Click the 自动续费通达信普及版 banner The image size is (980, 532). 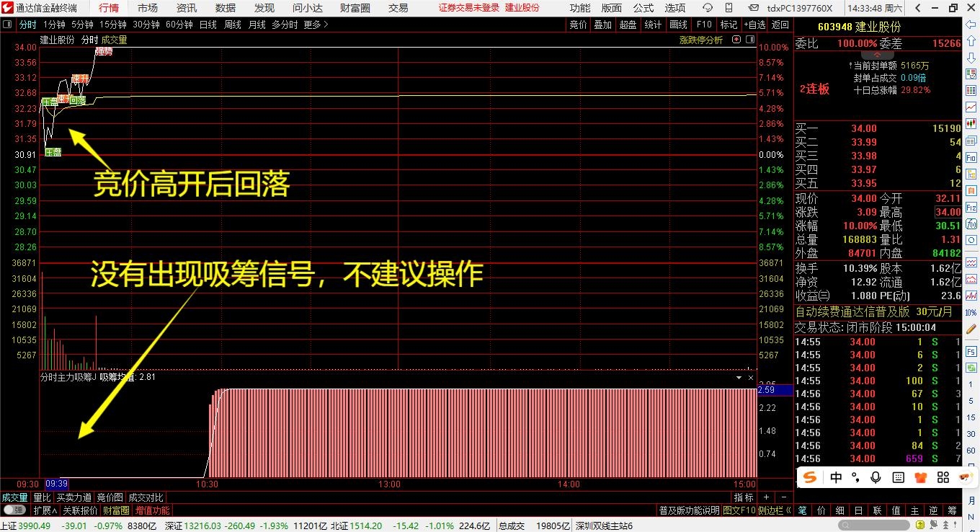click(878, 312)
